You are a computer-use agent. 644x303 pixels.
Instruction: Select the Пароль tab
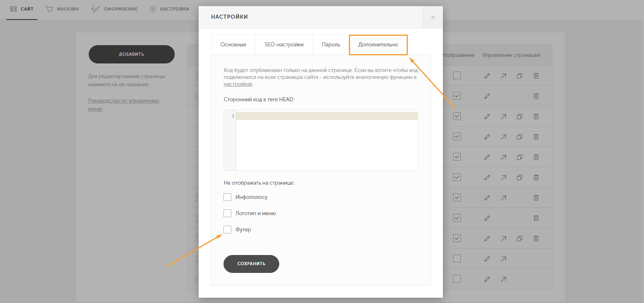331,45
